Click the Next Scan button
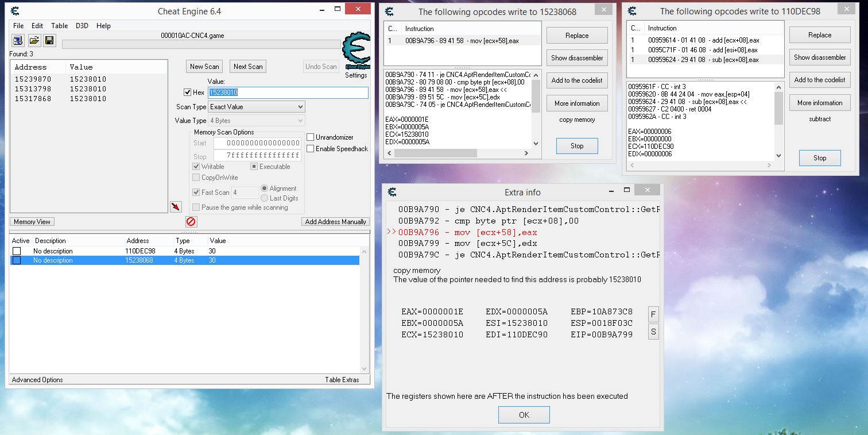This screenshot has height=435, width=868. tap(248, 67)
